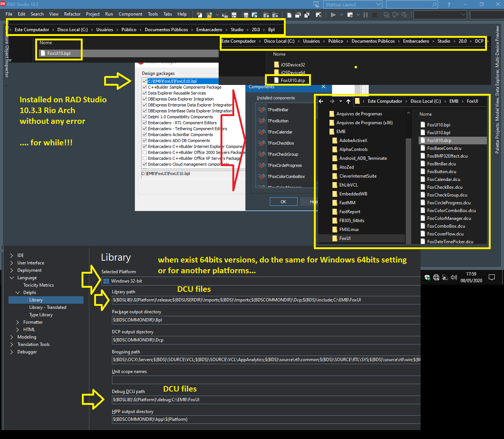Click the explorer up arrow icon
Image resolution: width=504 pixels, height=439 pixels.
coord(348,101)
